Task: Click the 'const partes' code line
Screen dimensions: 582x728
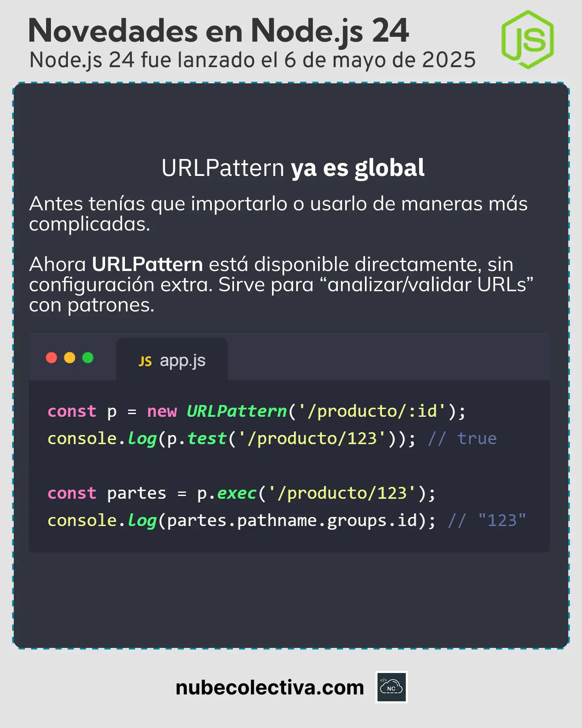Action: [x=241, y=493]
